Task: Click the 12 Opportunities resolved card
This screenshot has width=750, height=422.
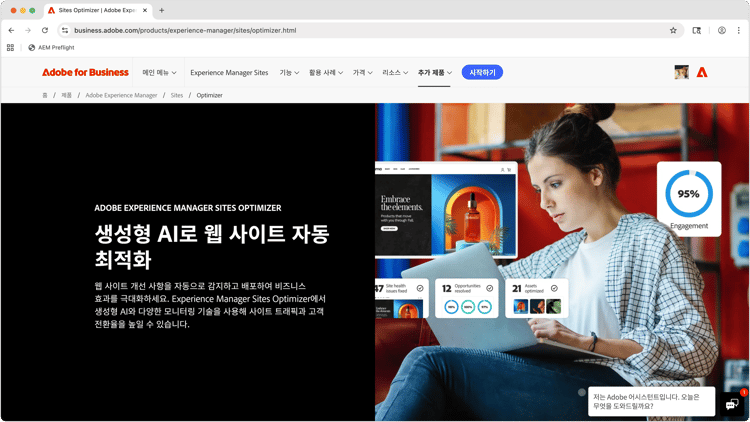Action: pos(466,298)
